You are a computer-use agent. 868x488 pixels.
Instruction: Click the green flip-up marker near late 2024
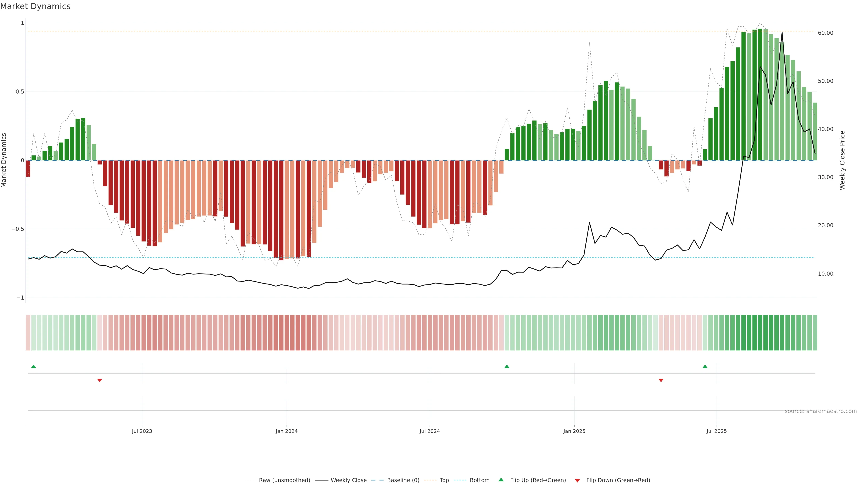point(507,366)
